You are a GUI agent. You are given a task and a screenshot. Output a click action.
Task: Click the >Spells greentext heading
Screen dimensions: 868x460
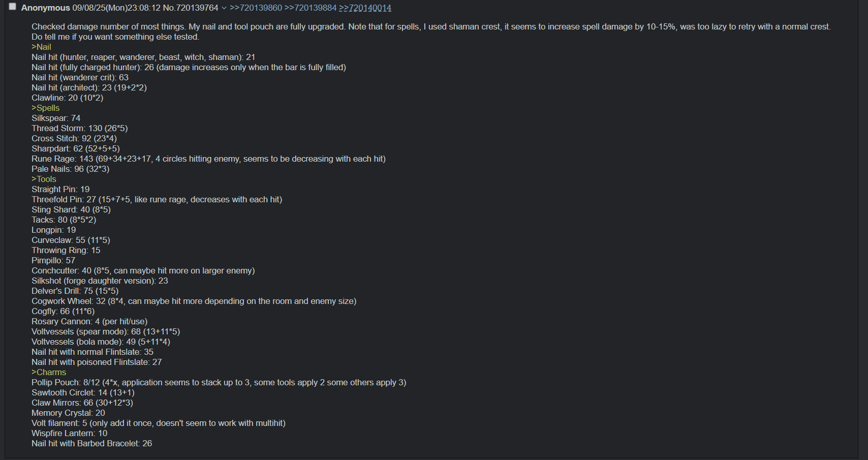tap(46, 108)
